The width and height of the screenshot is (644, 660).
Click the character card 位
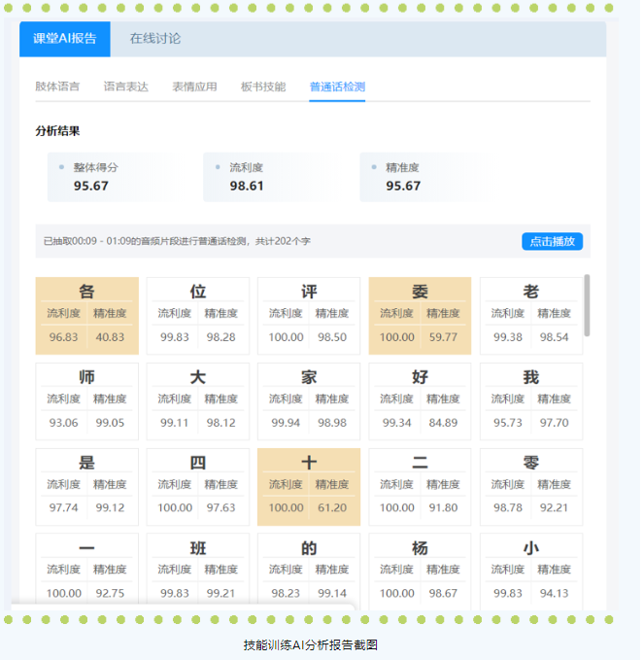tap(198, 316)
